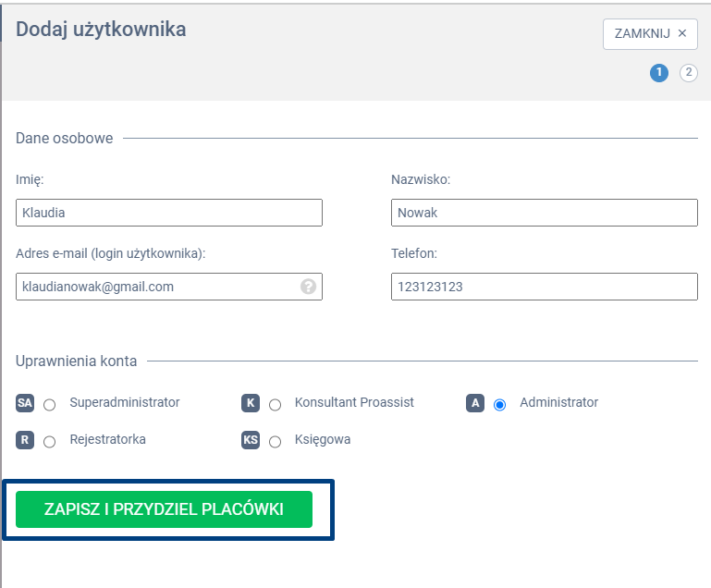This screenshot has height=588, width=711.
Task: Go to step 1 indicator
Action: point(659,73)
